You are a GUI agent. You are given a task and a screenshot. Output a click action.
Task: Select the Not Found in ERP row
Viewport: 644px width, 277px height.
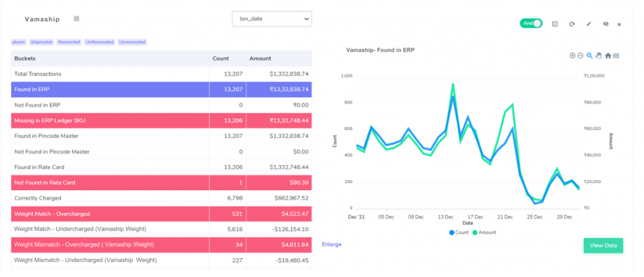(x=162, y=105)
